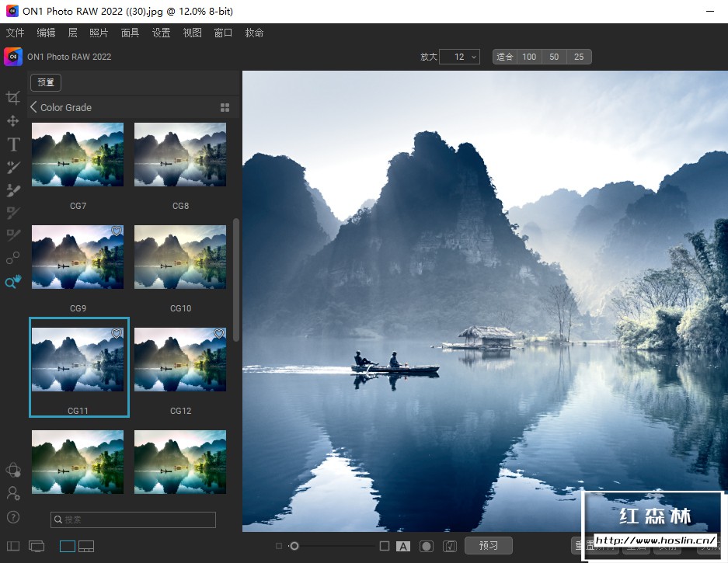This screenshot has height=563, width=728.
Task: Apply the CG8 preset thumbnail
Action: click(x=180, y=155)
